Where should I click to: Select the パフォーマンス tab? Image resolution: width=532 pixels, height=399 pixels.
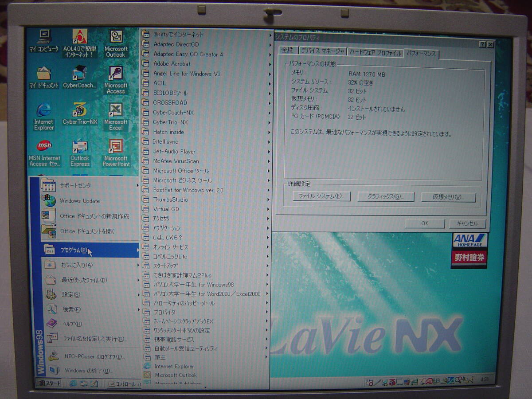[x=421, y=54]
